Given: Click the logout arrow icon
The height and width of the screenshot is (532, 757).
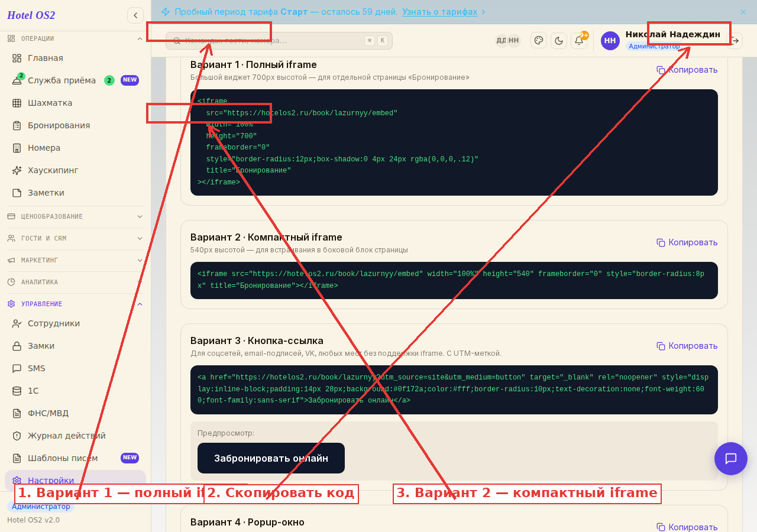Looking at the screenshot, I should coord(735,40).
